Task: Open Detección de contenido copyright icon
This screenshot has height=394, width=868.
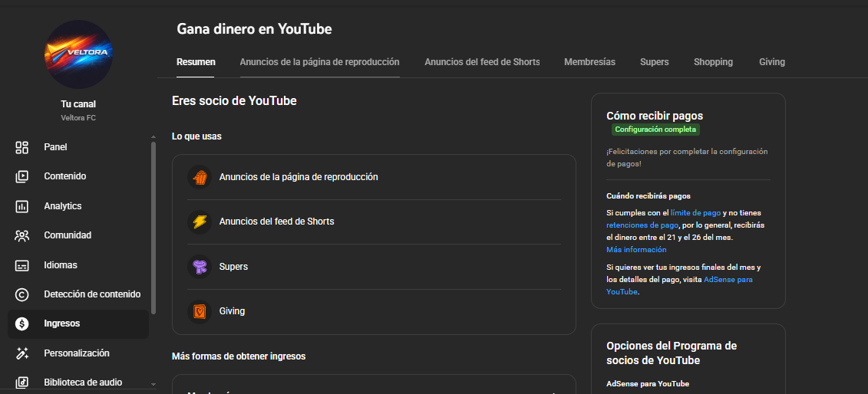Action: [x=22, y=294]
